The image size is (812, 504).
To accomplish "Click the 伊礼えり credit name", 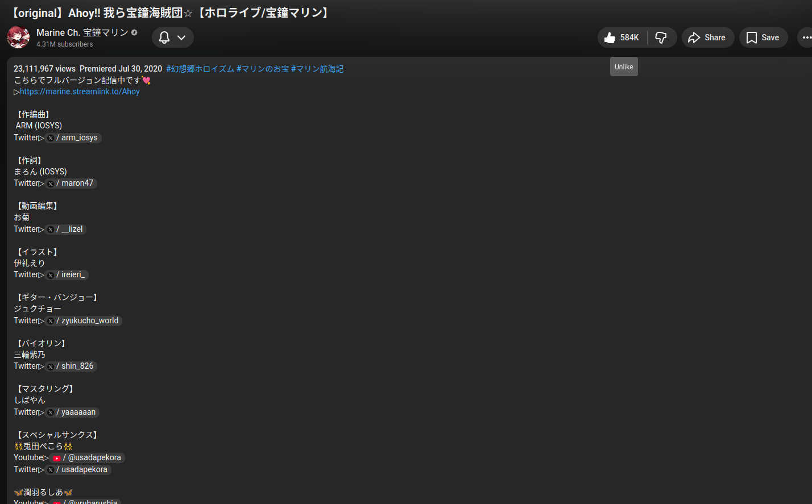I will tap(29, 263).
